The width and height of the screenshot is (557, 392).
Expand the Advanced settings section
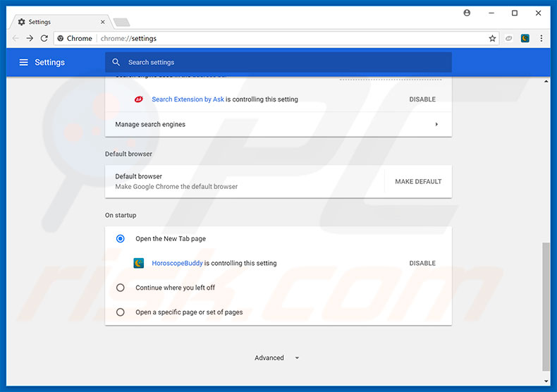point(277,358)
